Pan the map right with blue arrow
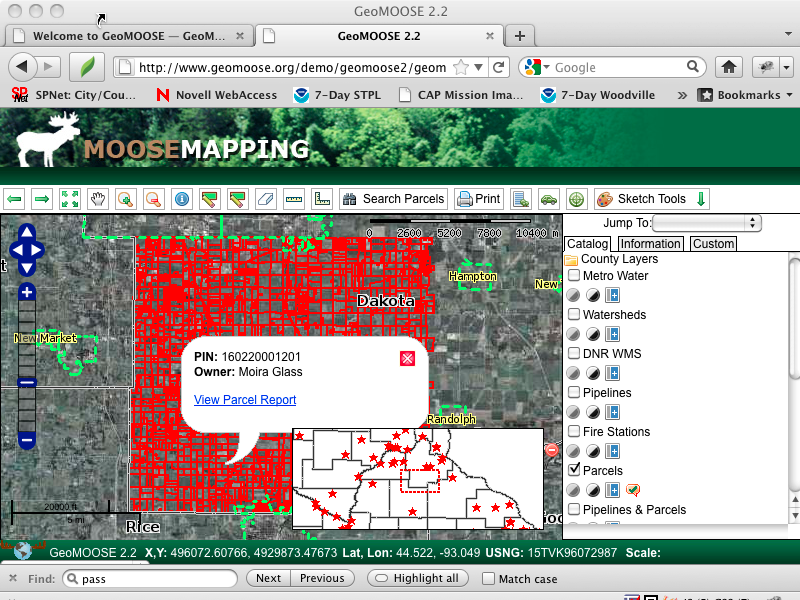 pos(38,251)
